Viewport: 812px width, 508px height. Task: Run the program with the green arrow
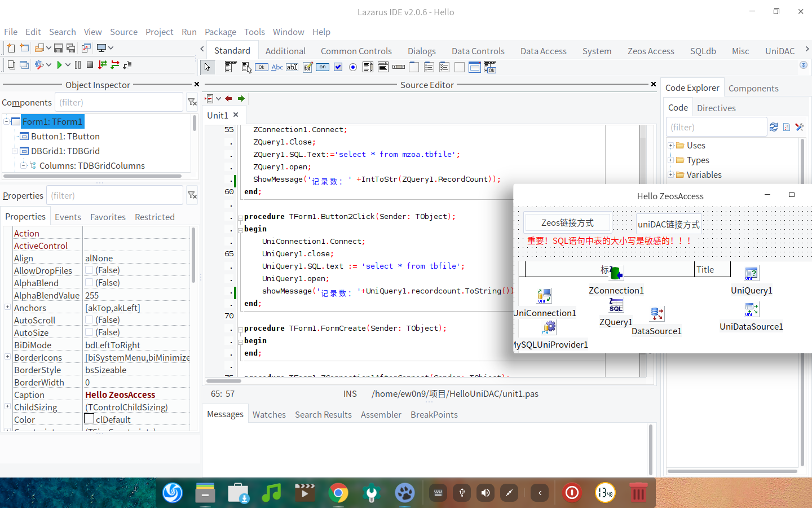click(x=59, y=65)
